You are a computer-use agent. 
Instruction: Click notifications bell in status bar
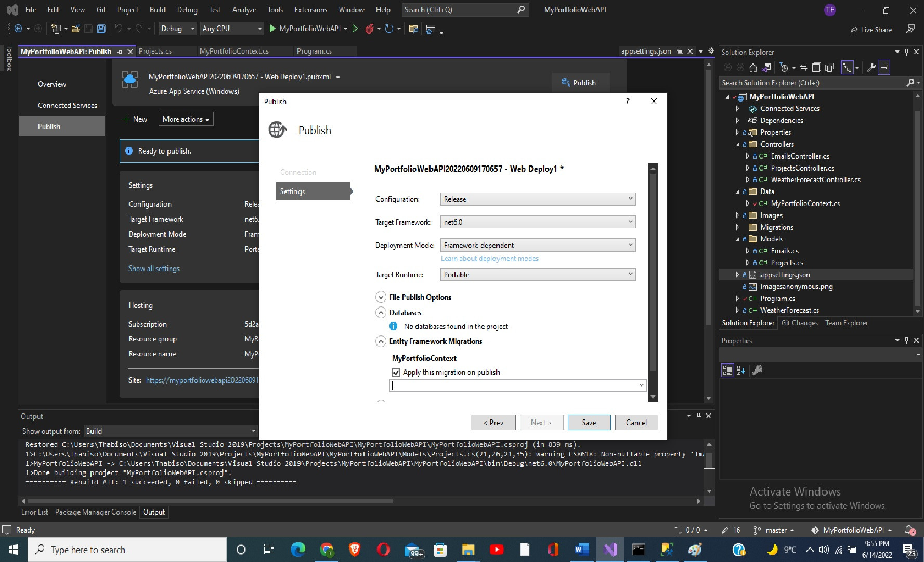tap(910, 530)
